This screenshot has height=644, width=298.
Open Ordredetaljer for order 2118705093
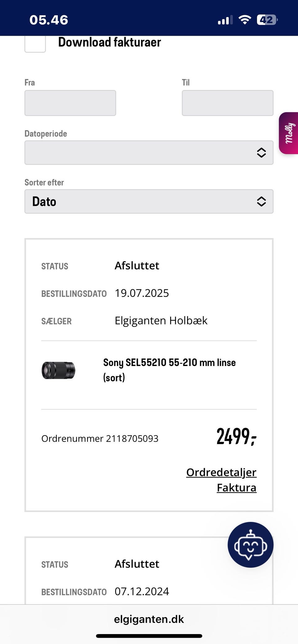221,472
